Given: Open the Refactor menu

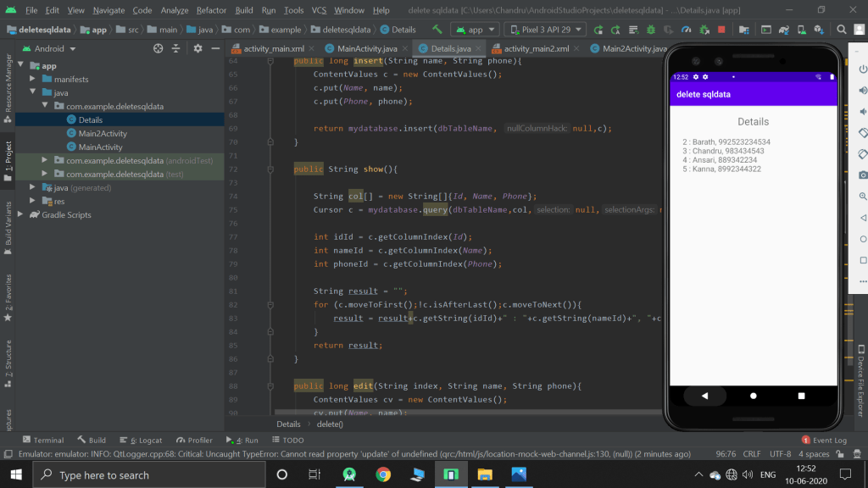Looking at the screenshot, I should tap(211, 10).
